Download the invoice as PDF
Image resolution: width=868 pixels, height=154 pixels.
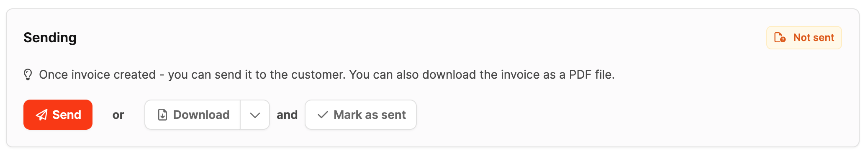[193, 115]
